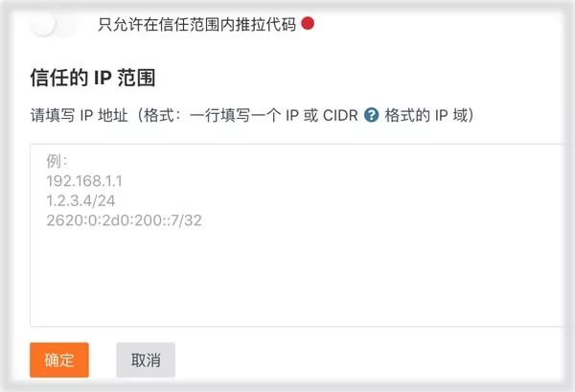Image resolution: width=575 pixels, height=392 pixels.
Task: Click the empty space below the IP examples
Action: click(296, 277)
